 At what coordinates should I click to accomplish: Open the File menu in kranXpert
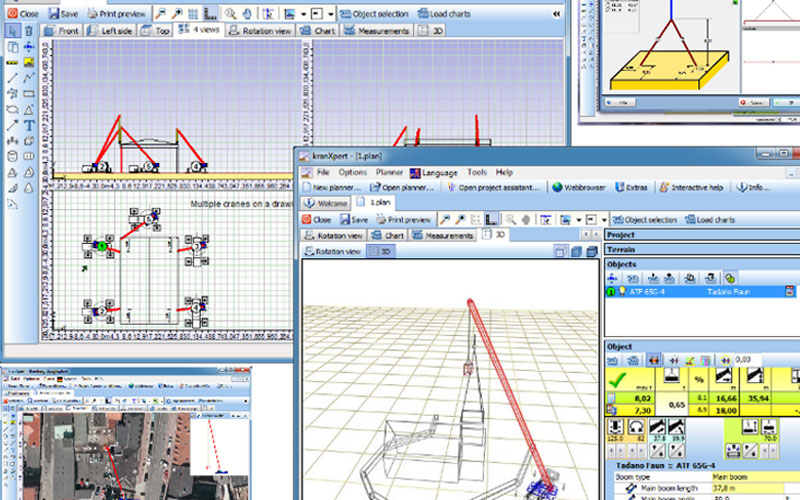[x=323, y=172]
